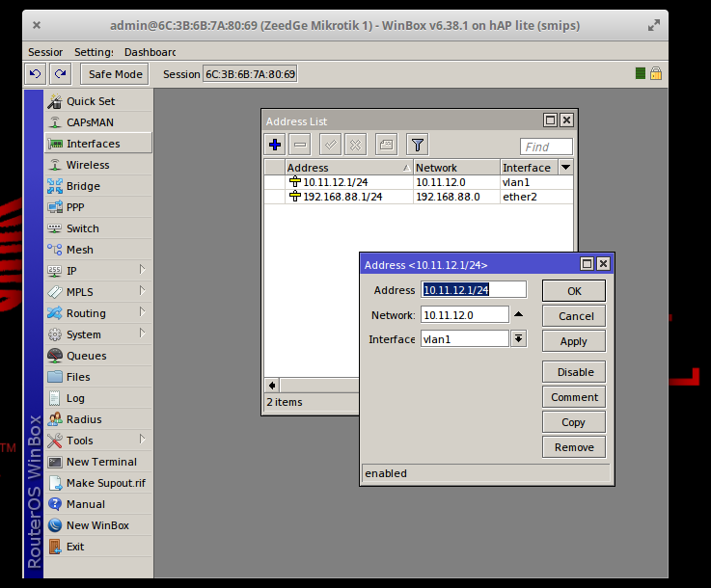Viewport: 711px width, 588px height.
Task: Open Log from the sidebar
Action: [x=98, y=398]
